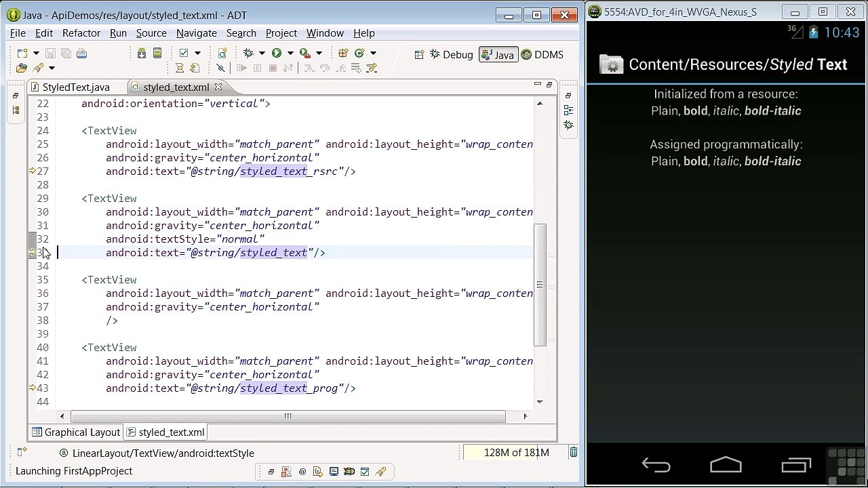Screen dimensions: 868x488
Task: Open the Search dropdown arrow
Action: click(x=52, y=68)
